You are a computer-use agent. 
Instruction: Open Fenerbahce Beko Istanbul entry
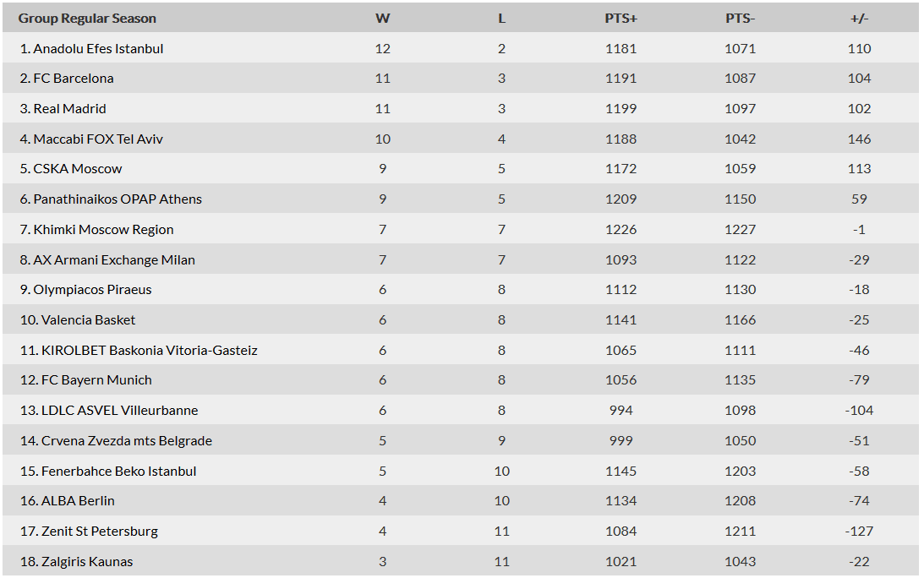tap(108, 472)
